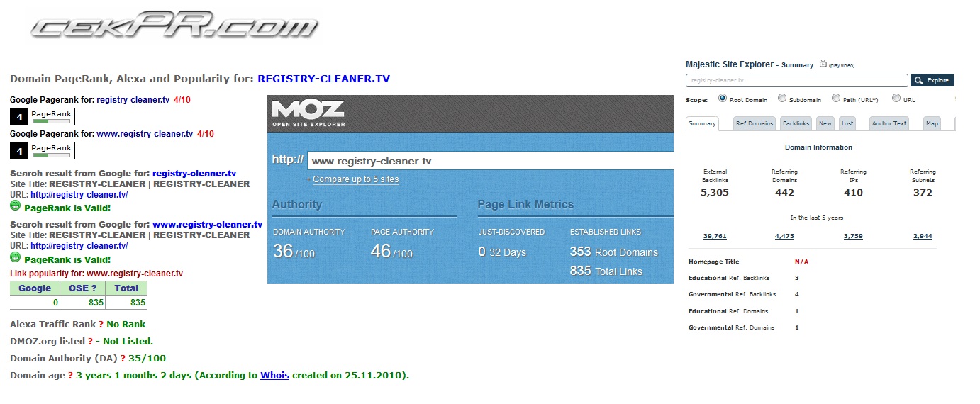Click the Homepage Title N/A value
The image size is (980, 404).
(x=801, y=262)
